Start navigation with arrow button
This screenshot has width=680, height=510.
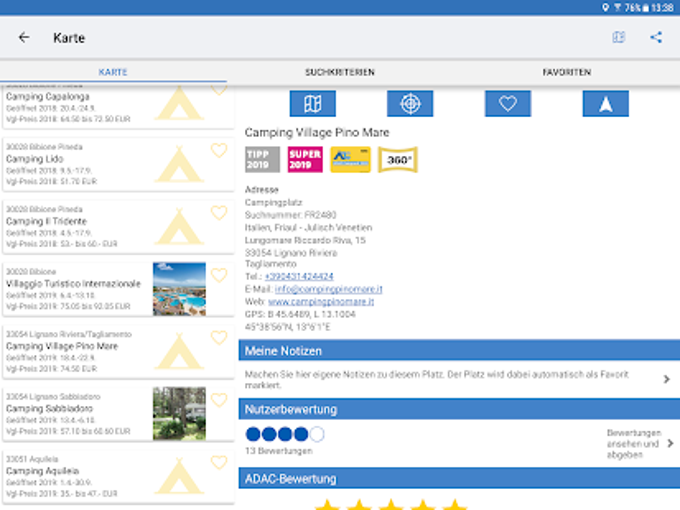[x=605, y=104]
